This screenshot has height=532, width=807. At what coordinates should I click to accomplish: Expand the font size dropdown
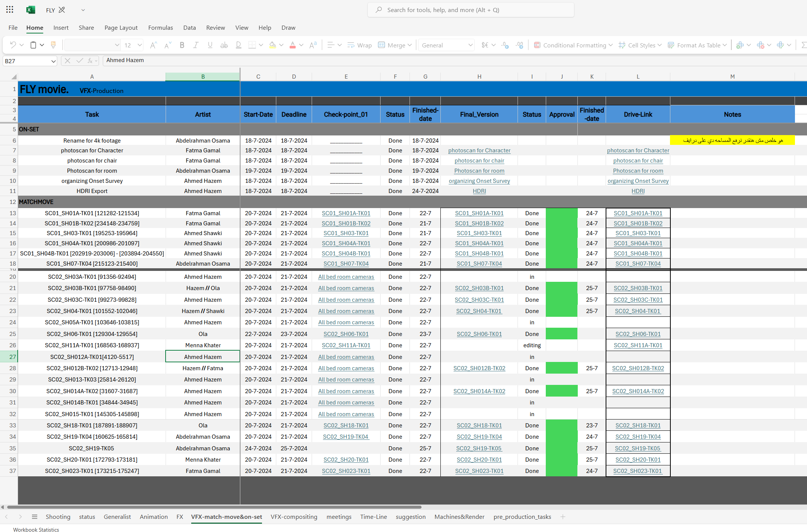(x=140, y=45)
